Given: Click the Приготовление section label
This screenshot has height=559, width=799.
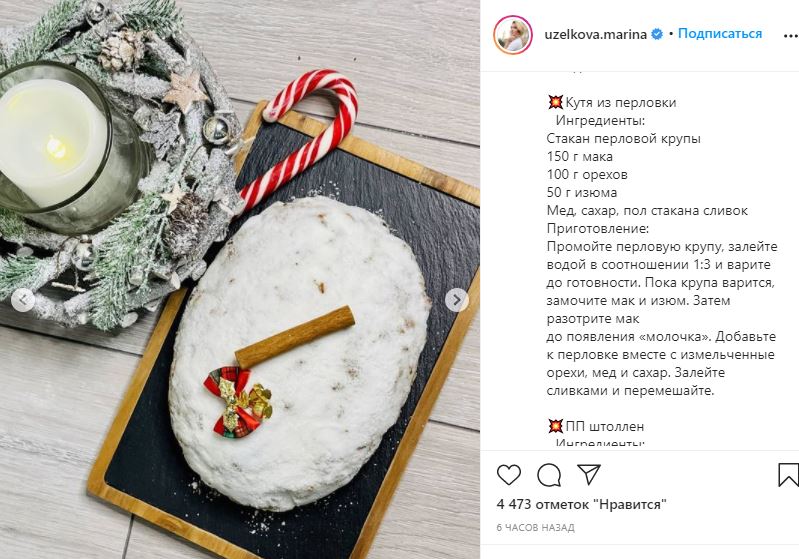Looking at the screenshot, I should (597, 228).
